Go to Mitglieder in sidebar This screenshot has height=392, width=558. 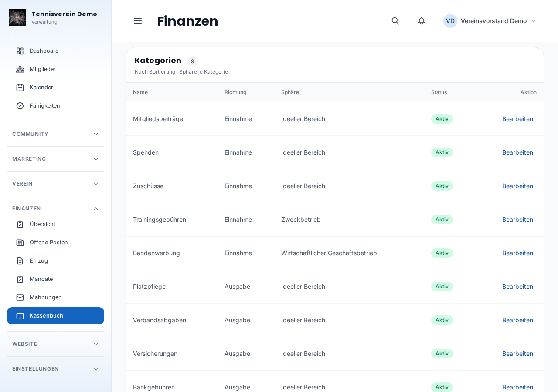tap(55, 69)
